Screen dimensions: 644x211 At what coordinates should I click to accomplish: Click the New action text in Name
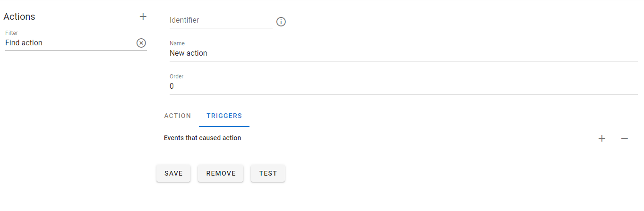(189, 53)
